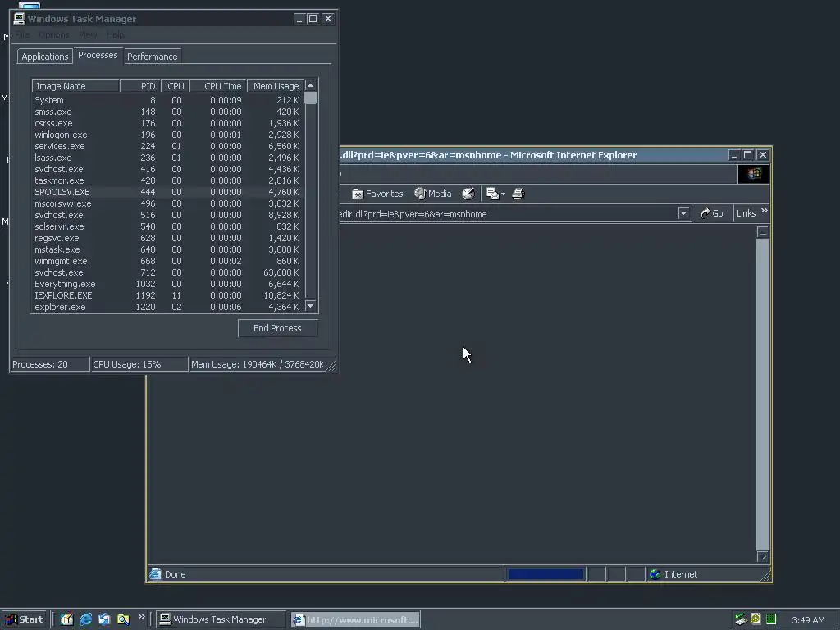Viewport: 840px width, 630px height.
Task: Click the page icon beside Done in the status bar
Action: [x=155, y=574]
